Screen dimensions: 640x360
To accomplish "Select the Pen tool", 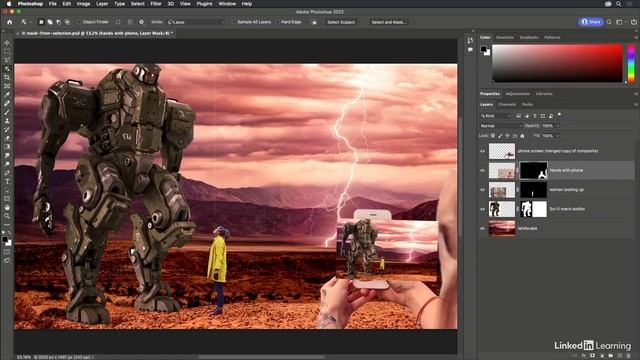I will tap(7, 173).
